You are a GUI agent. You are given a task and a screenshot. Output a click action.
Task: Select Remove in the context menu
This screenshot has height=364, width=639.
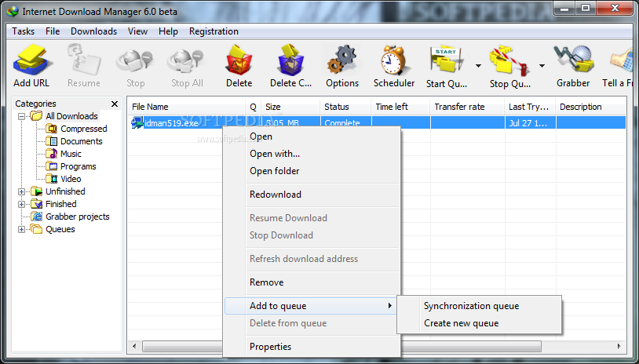click(312, 282)
